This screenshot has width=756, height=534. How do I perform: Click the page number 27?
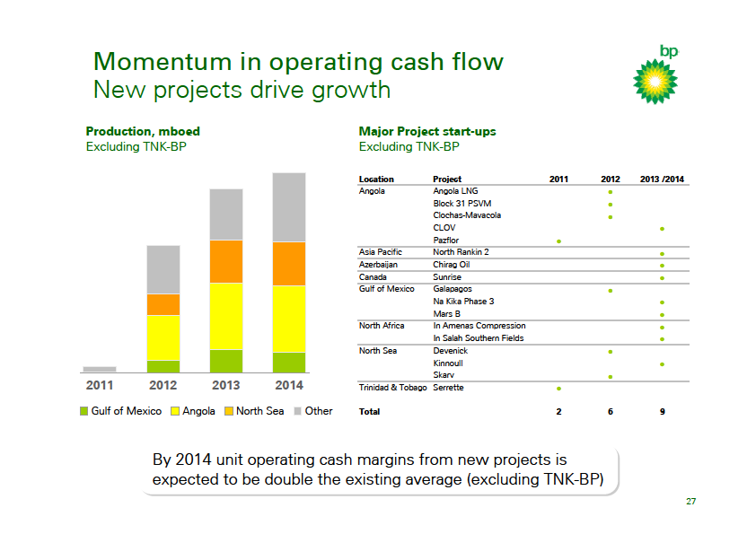click(x=691, y=501)
